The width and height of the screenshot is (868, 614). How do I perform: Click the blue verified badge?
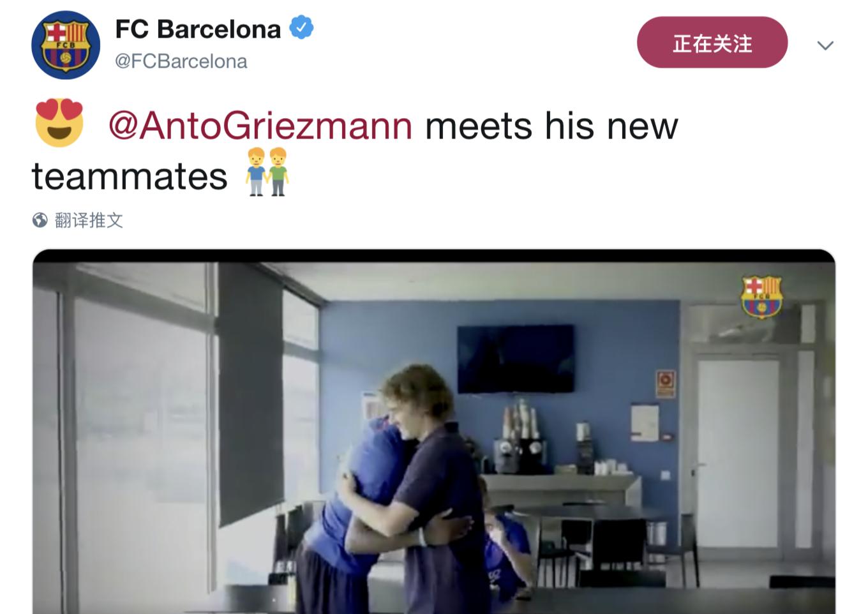[x=301, y=28]
